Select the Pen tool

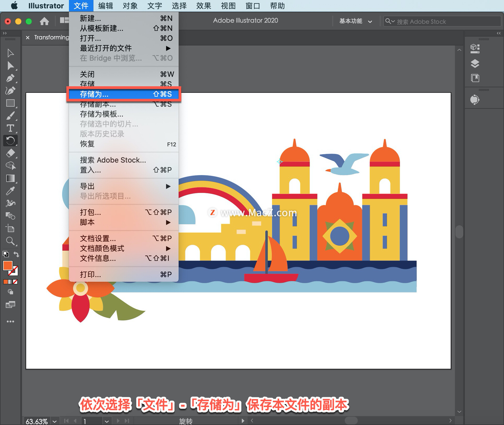click(x=10, y=78)
